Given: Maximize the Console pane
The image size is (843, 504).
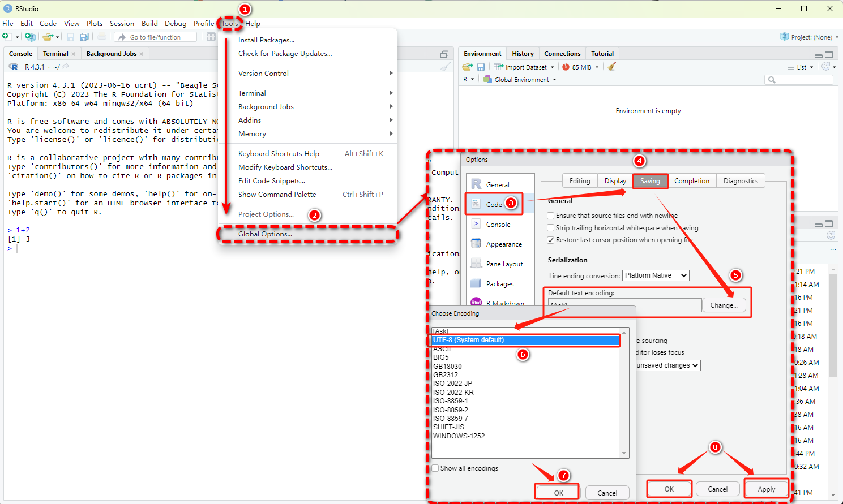Looking at the screenshot, I should pos(444,54).
